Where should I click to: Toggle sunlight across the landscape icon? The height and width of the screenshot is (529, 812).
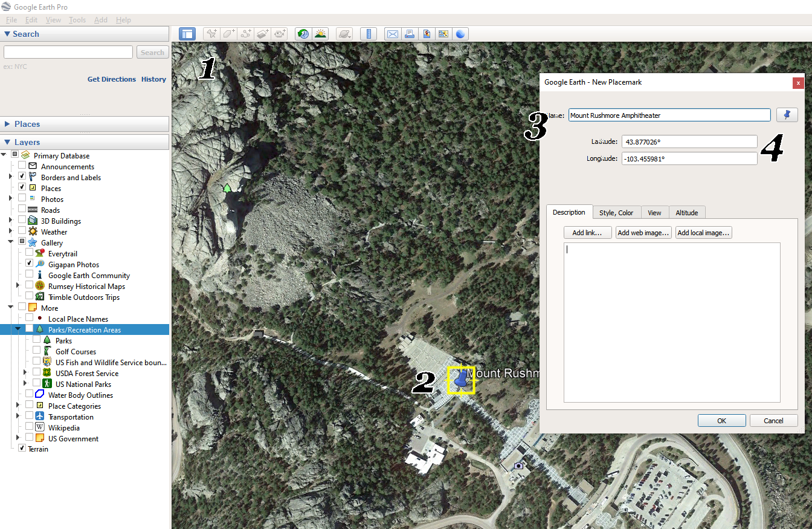click(x=320, y=34)
